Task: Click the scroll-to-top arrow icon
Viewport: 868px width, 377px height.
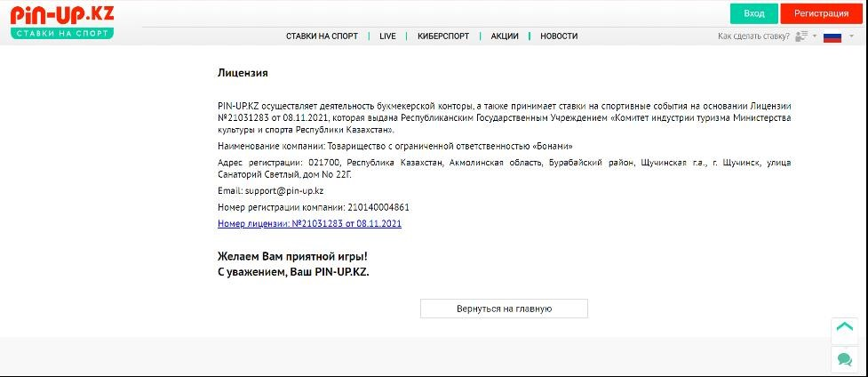Action: [x=844, y=329]
